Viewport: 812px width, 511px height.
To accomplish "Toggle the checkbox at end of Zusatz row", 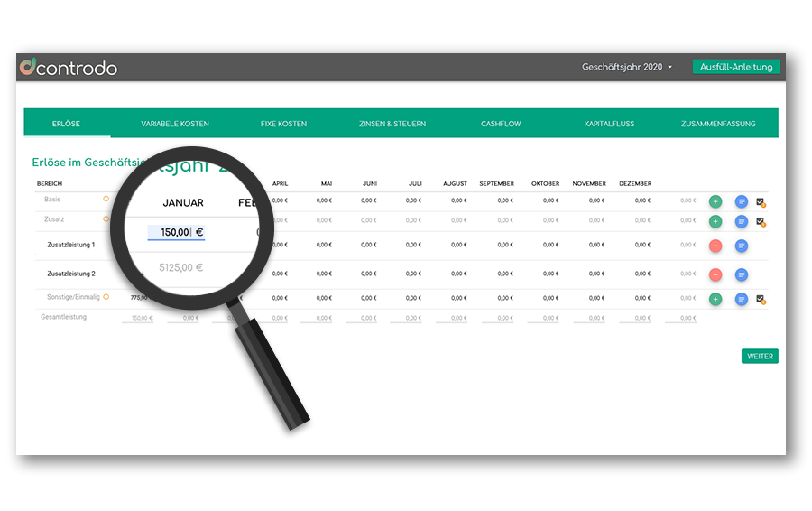I will (x=760, y=221).
